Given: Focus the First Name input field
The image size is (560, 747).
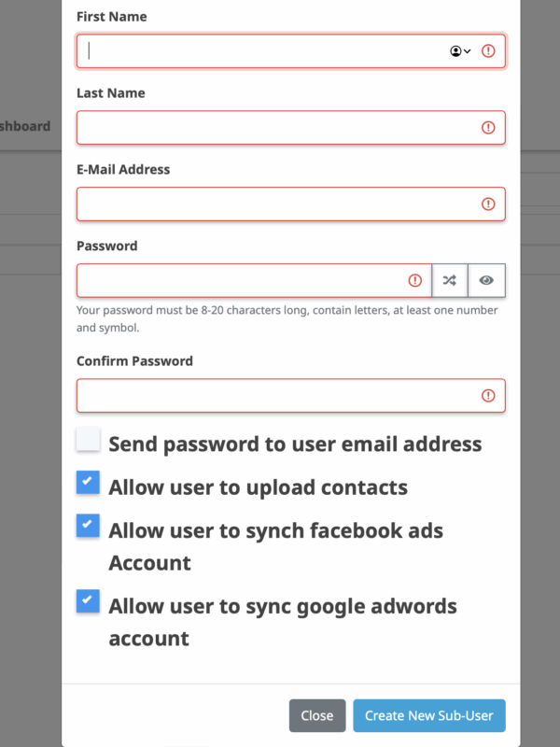Looking at the screenshot, I should pyautogui.click(x=261, y=51).
